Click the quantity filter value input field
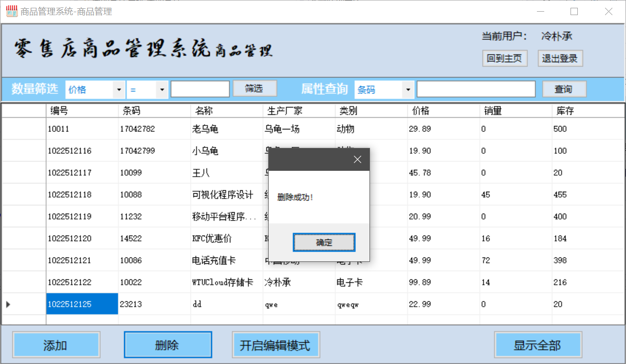 [200, 90]
